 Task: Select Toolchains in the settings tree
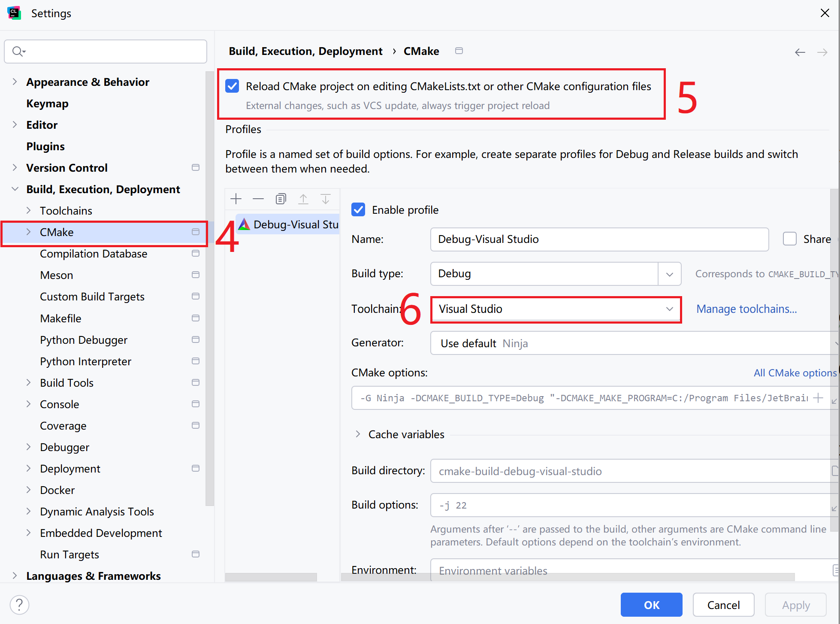pos(66,211)
